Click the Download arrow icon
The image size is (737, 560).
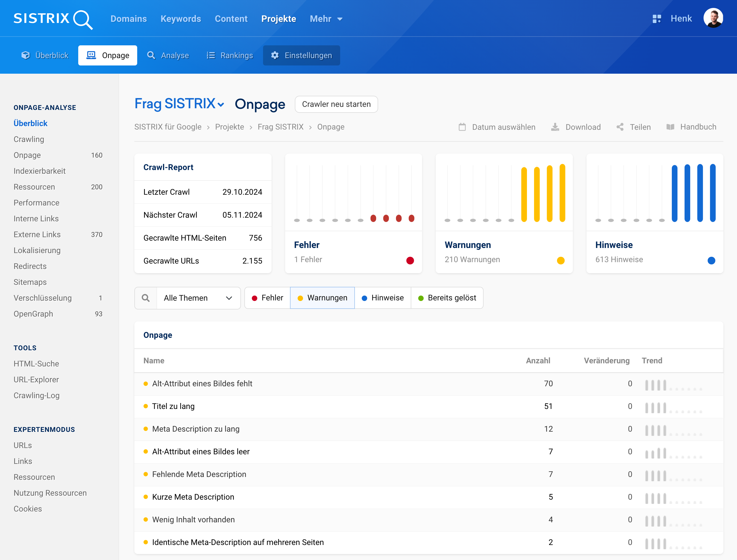click(555, 127)
